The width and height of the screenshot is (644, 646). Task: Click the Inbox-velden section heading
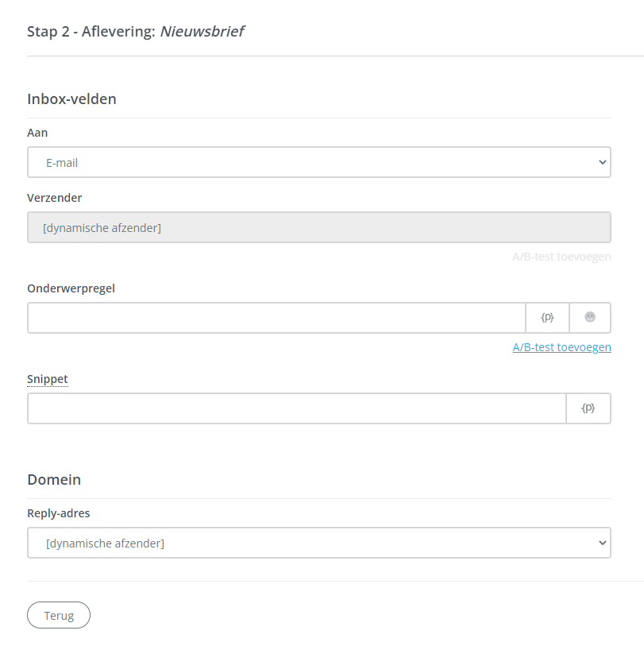tap(71, 99)
